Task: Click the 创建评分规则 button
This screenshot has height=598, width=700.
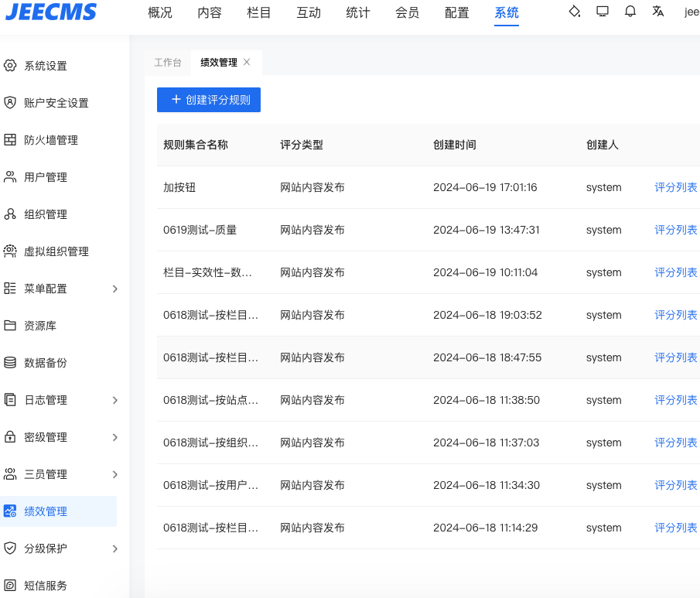Action: pos(209,100)
